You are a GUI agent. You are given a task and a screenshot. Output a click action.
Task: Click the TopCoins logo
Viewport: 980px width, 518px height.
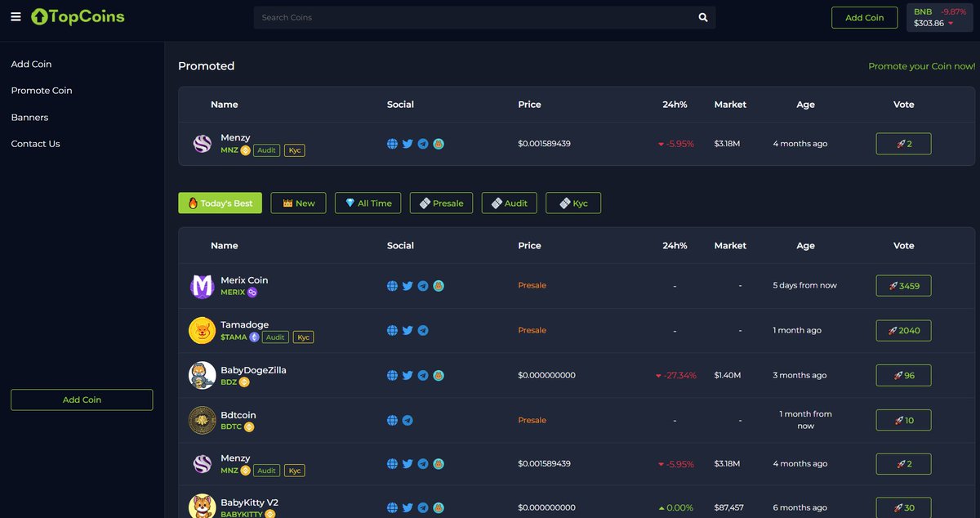pyautogui.click(x=78, y=16)
